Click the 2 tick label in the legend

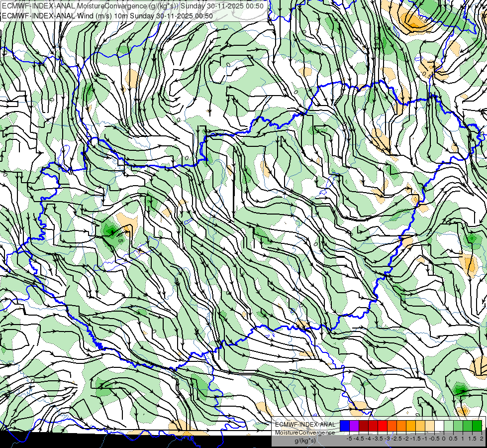pos(482,439)
